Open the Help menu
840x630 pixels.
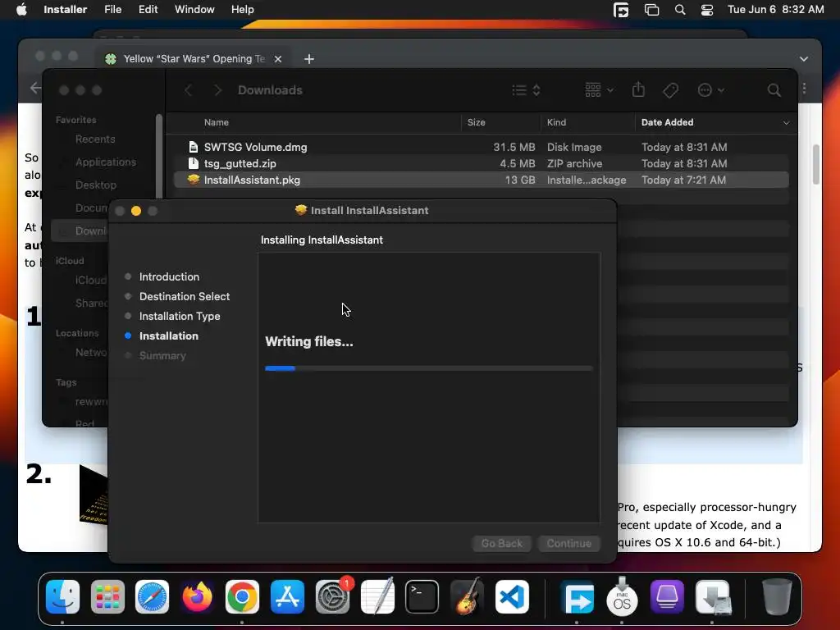click(242, 10)
